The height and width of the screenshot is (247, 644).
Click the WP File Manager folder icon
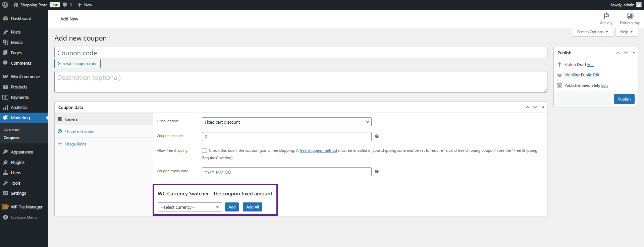5,207
